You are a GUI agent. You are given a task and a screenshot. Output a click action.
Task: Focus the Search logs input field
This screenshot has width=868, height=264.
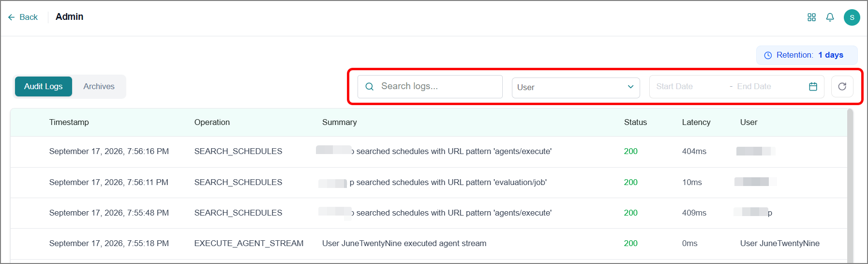click(x=430, y=87)
